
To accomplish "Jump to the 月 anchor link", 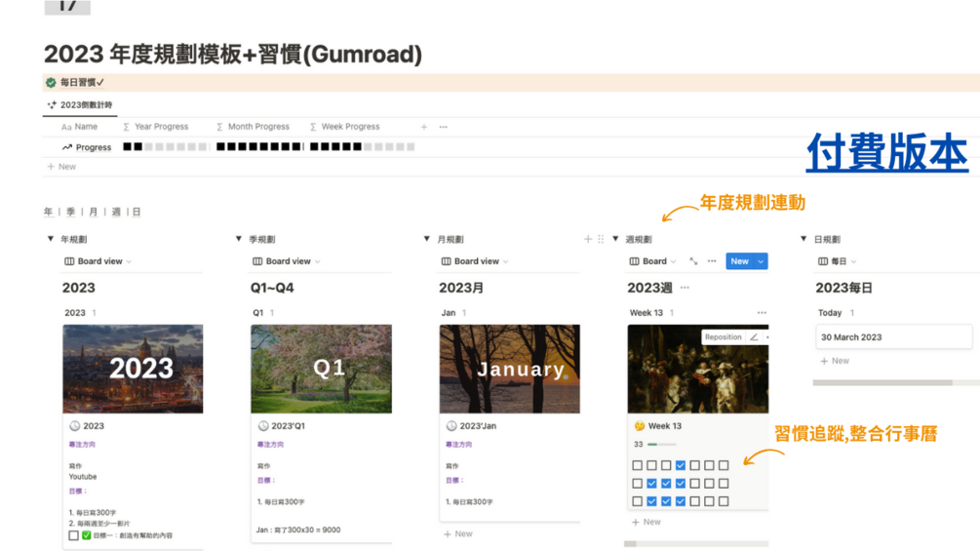I will pyautogui.click(x=94, y=212).
